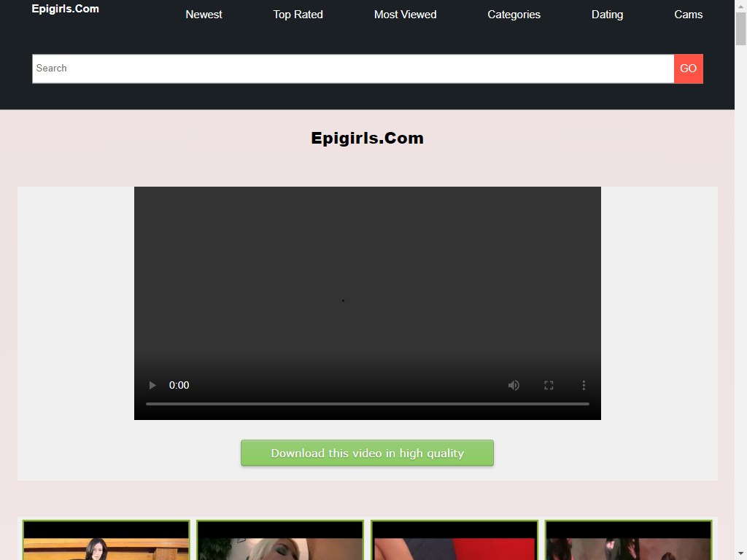
Task: Open the Dating menu item
Action: [x=607, y=15]
